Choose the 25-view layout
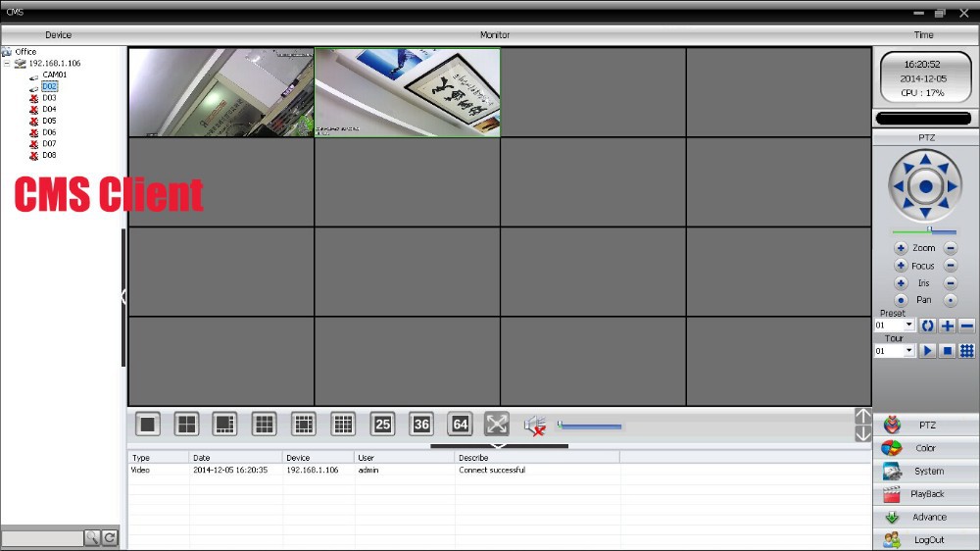Image resolution: width=980 pixels, height=551 pixels. pyautogui.click(x=382, y=425)
